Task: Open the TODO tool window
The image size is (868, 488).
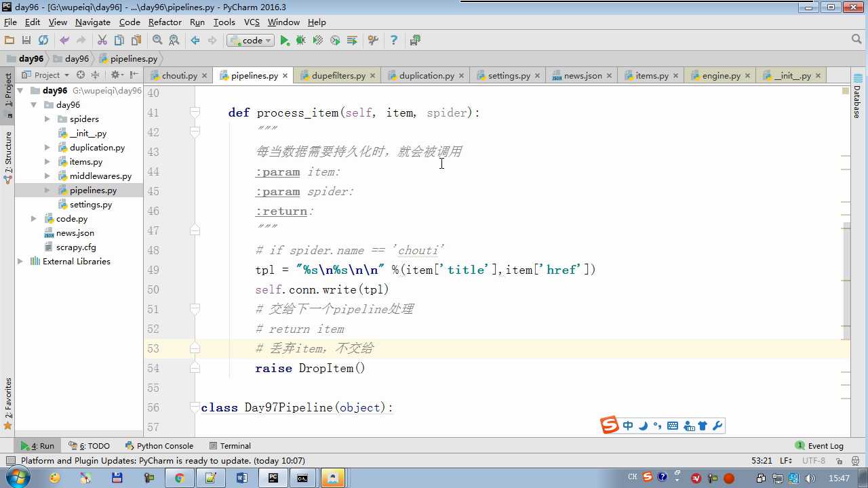Action: coord(89,446)
